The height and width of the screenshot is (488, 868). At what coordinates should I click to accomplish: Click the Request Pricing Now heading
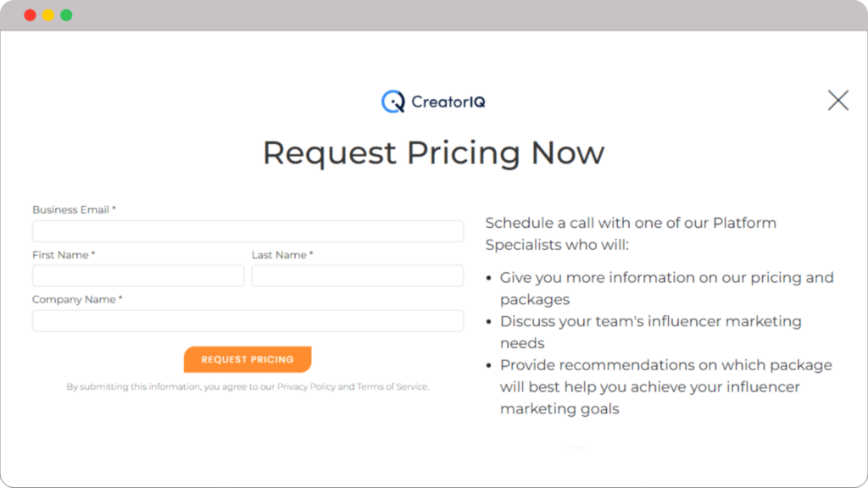click(x=433, y=153)
